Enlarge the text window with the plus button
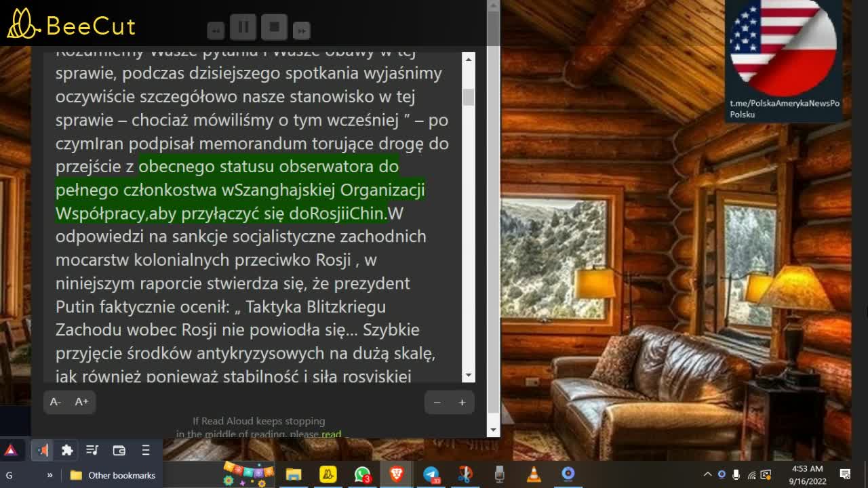 point(462,403)
